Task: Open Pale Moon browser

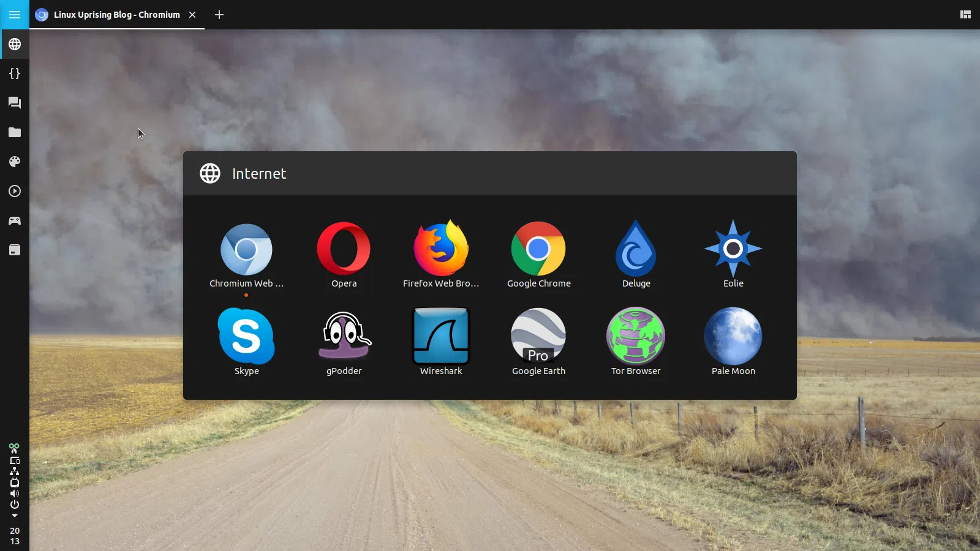Action: tap(733, 337)
